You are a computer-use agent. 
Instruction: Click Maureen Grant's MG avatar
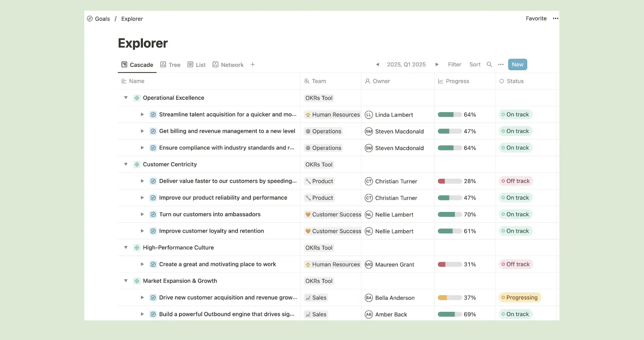[369, 264]
